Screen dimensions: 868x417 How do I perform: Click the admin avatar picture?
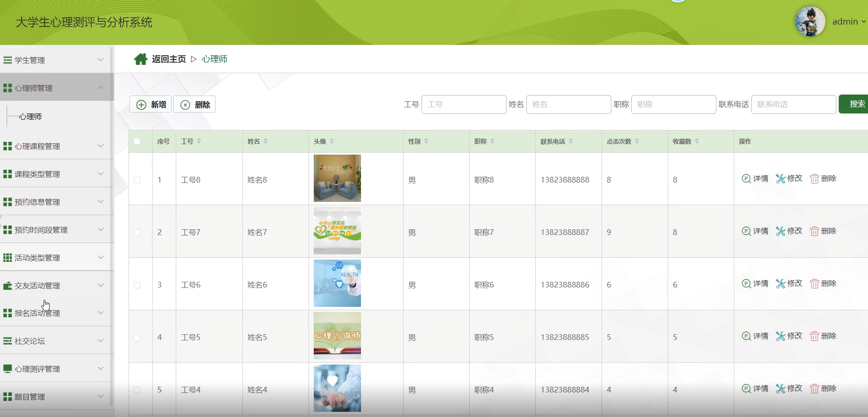coord(810,21)
